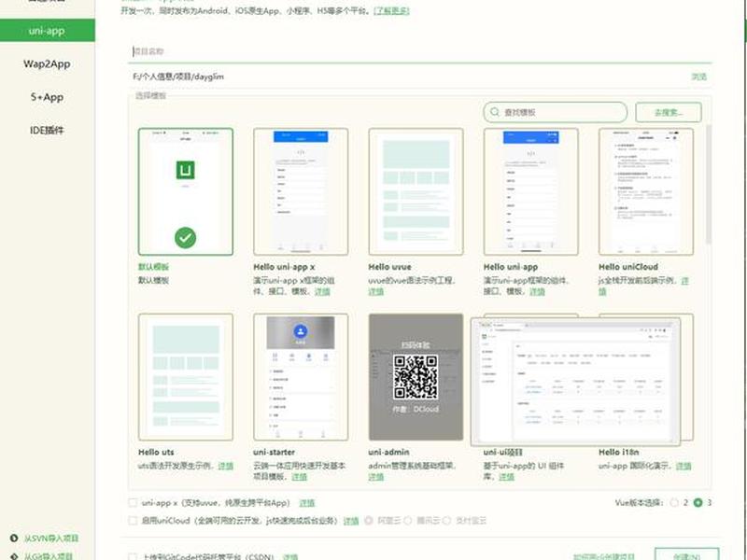Click the SVN import arrow icon
The width and height of the screenshot is (747, 560).
(x=14, y=539)
